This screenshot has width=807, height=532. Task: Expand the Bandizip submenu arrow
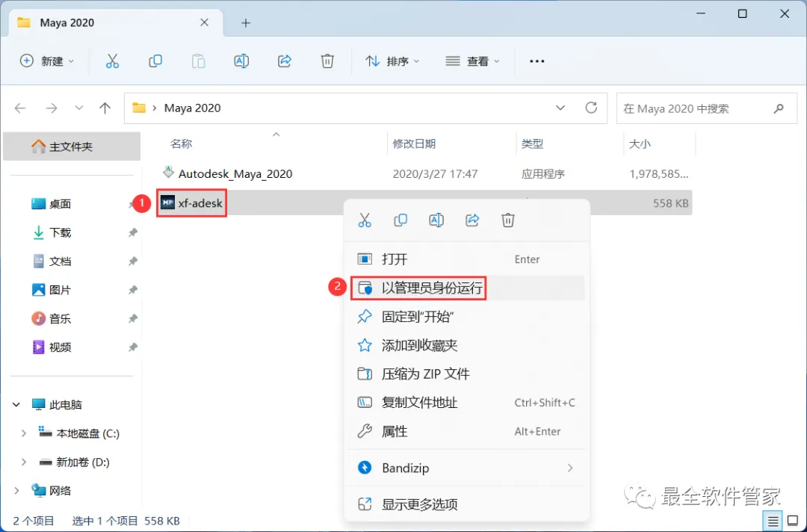pyautogui.click(x=569, y=468)
